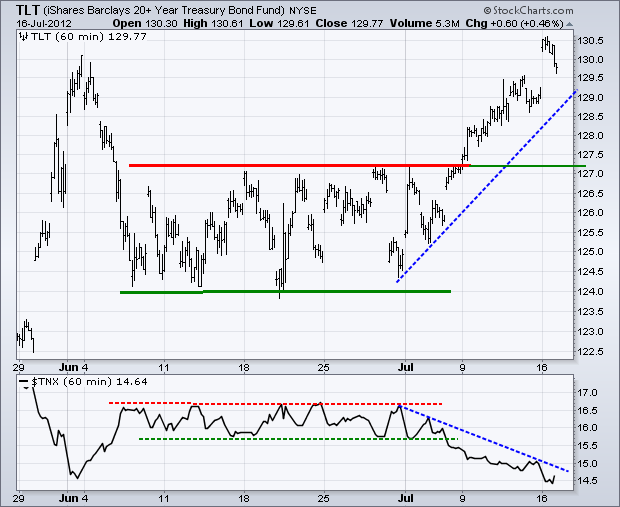The width and height of the screenshot is (620, 507).
Task: Click the 14.5 label on $TNX axis
Action: pos(586,481)
